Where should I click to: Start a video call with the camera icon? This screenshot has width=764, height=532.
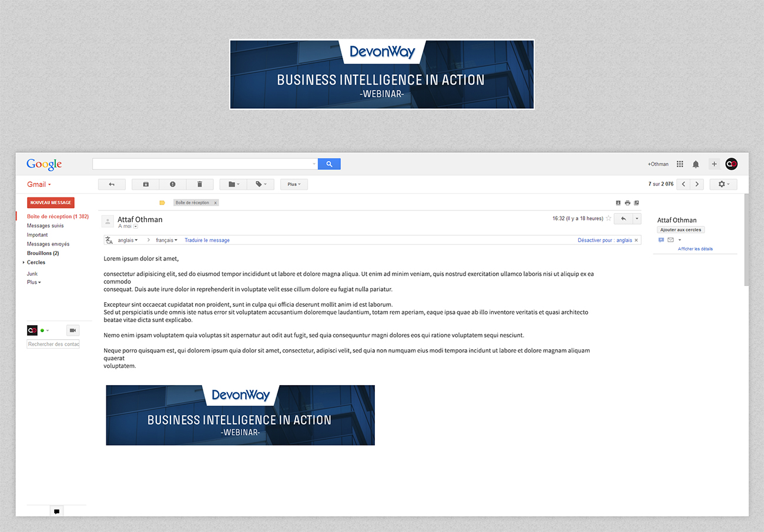click(x=73, y=330)
